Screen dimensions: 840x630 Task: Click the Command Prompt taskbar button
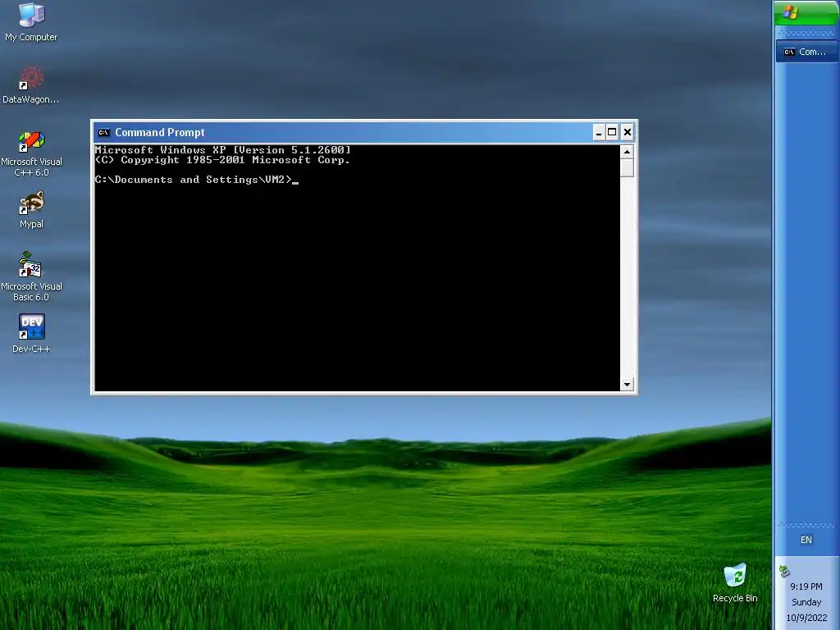806,52
